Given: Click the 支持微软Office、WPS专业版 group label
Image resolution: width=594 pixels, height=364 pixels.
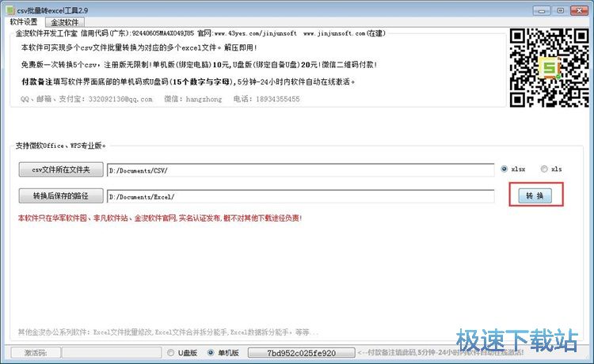Looking at the screenshot, I should click(x=61, y=146).
